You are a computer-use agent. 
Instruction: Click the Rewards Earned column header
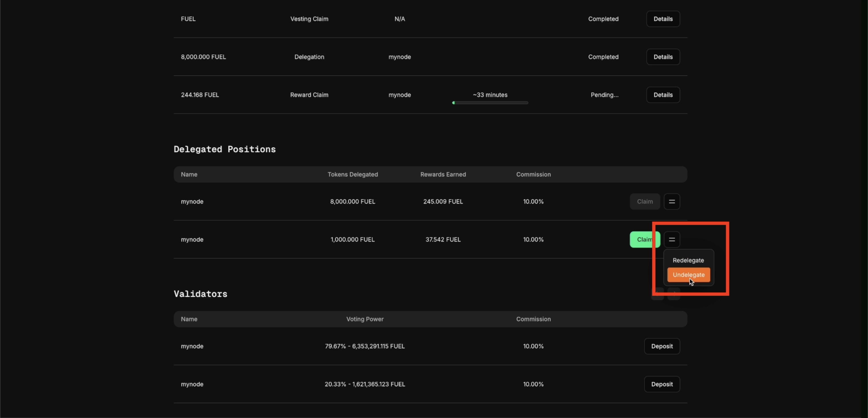click(x=443, y=174)
